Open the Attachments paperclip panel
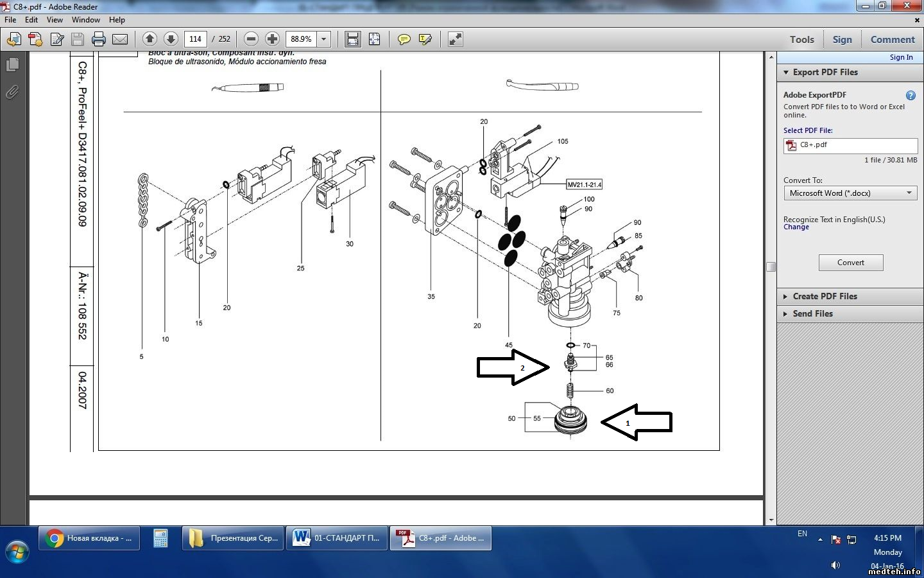This screenshot has height=578, width=924. (12, 92)
